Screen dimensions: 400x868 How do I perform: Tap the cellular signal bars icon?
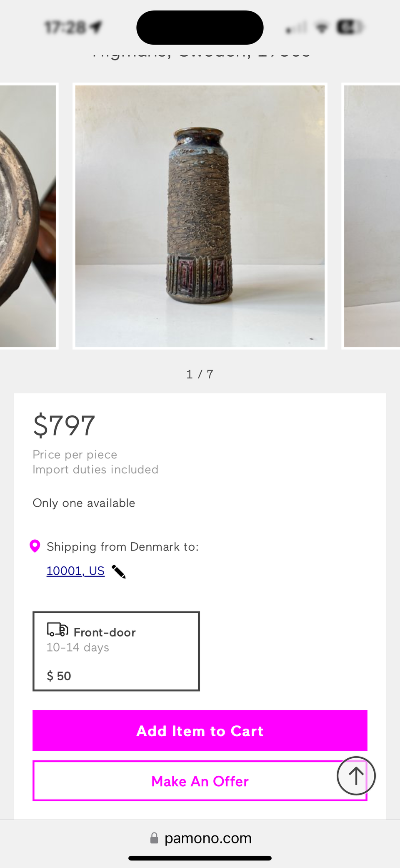click(296, 28)
